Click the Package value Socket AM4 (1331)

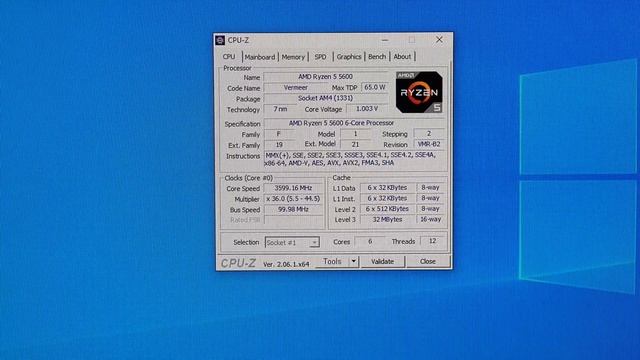point(325,98)
